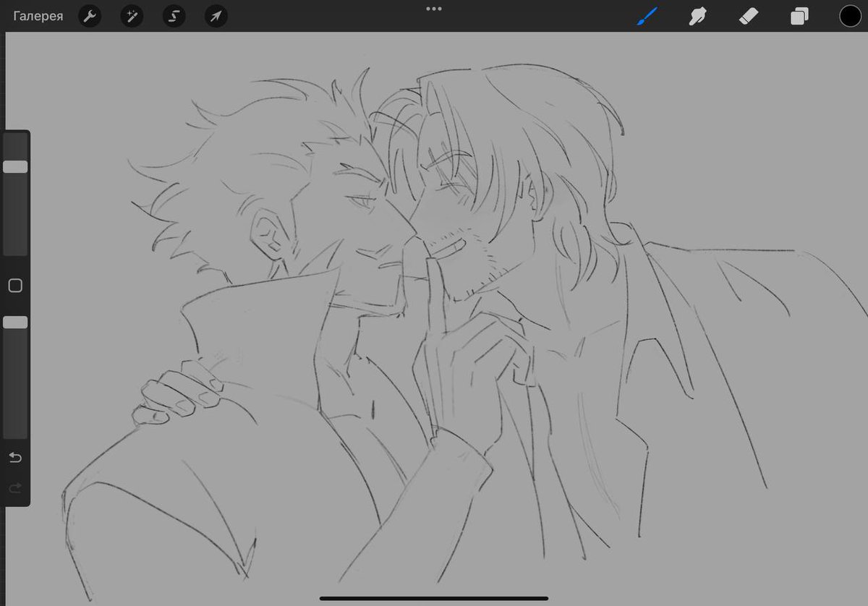Open the Gallery (Галерея) view
The image size is (868, 606).
38,16
